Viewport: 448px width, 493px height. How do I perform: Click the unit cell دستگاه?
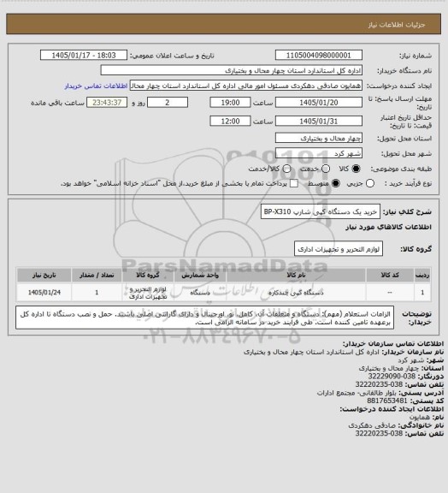pyautogui.click(x=200, y=293)
